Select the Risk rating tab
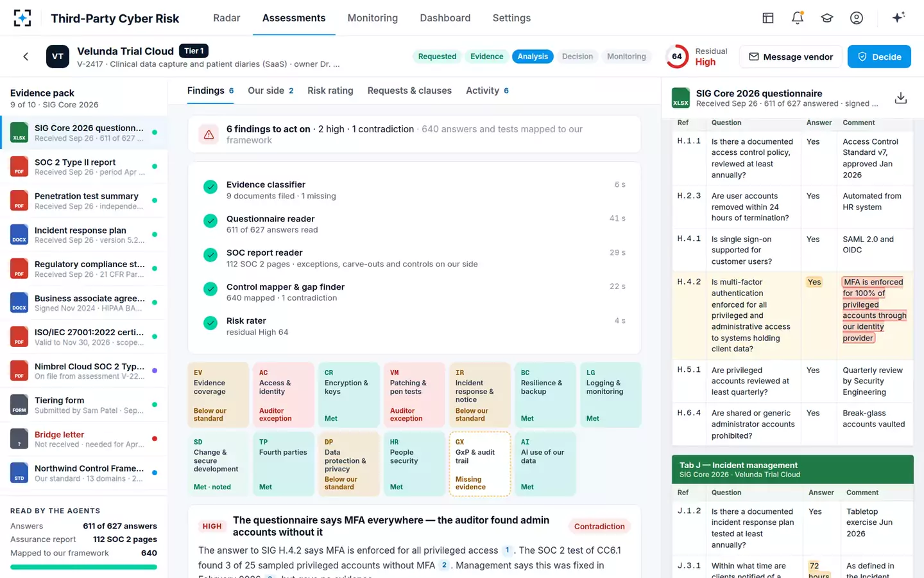Viewport: 924px width, 578px height. click(330, 91)
